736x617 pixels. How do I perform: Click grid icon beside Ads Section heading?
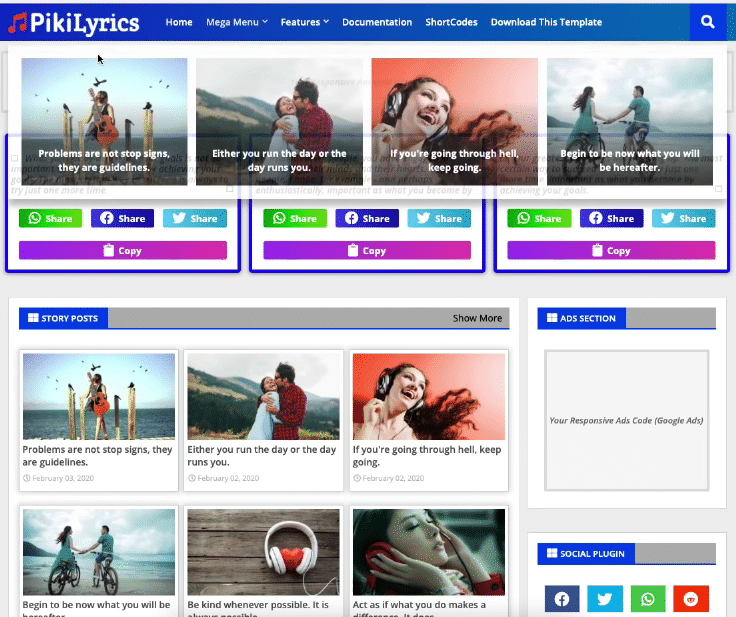(552, 318)
